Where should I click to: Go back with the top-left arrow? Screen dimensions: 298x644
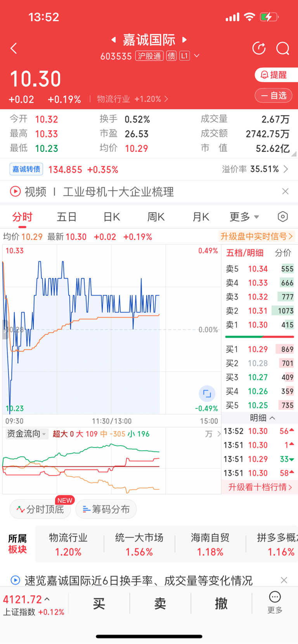point(14,48)
